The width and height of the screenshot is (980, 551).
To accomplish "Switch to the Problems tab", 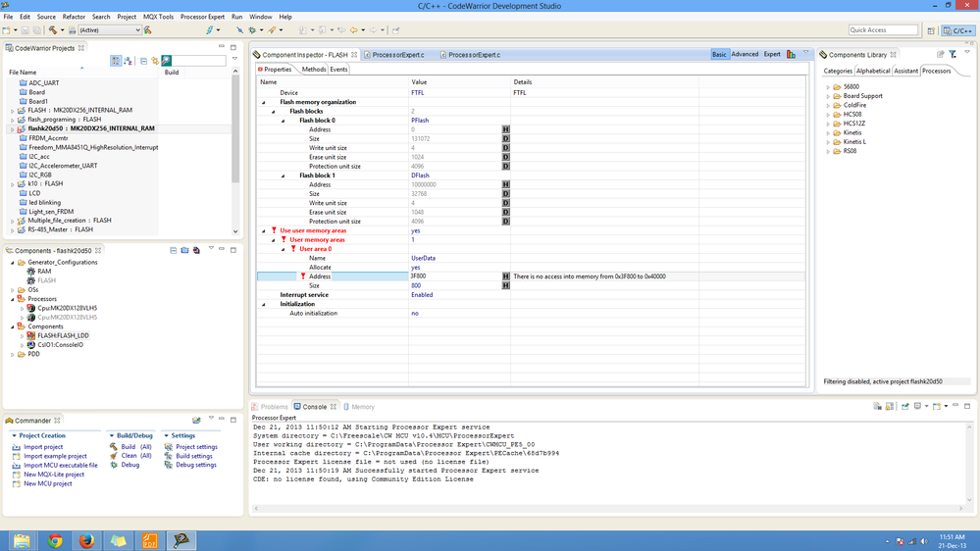I will pyautogui.click(x=270, y=407).
